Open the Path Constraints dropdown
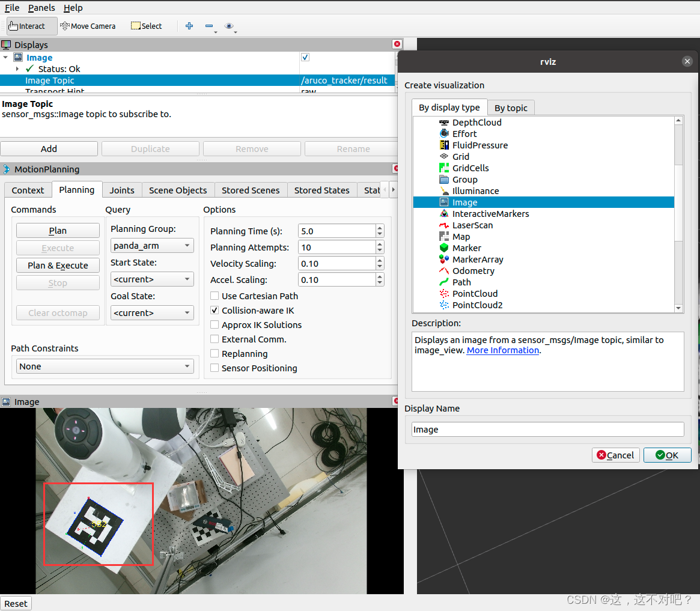 point(105,366)
